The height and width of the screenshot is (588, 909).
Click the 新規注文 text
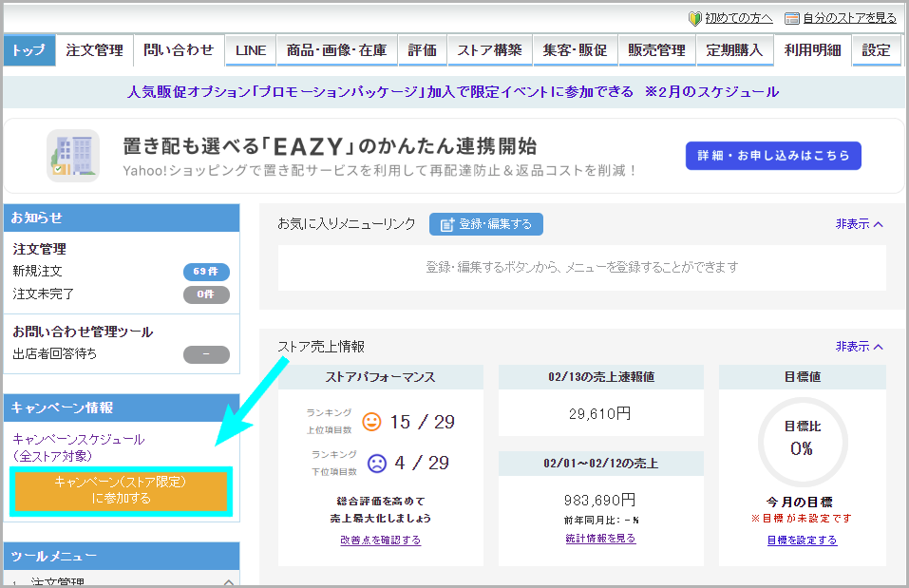(38, 271)
